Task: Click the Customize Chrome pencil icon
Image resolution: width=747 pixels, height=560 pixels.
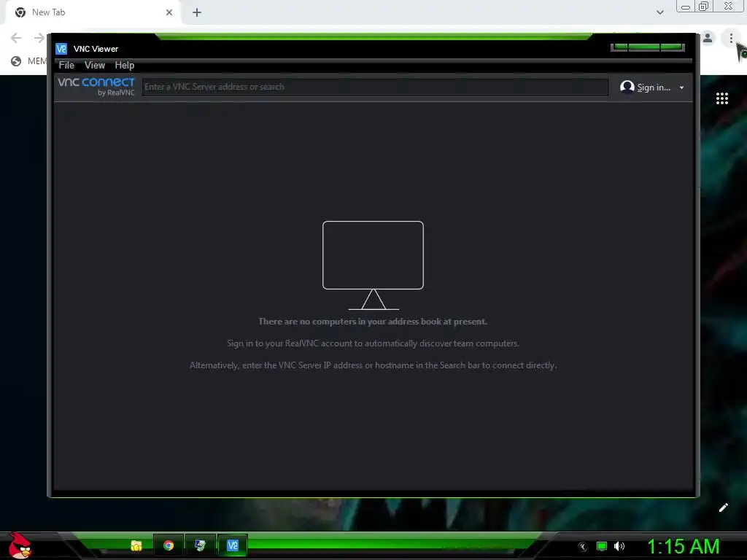Action: (723, 507)
